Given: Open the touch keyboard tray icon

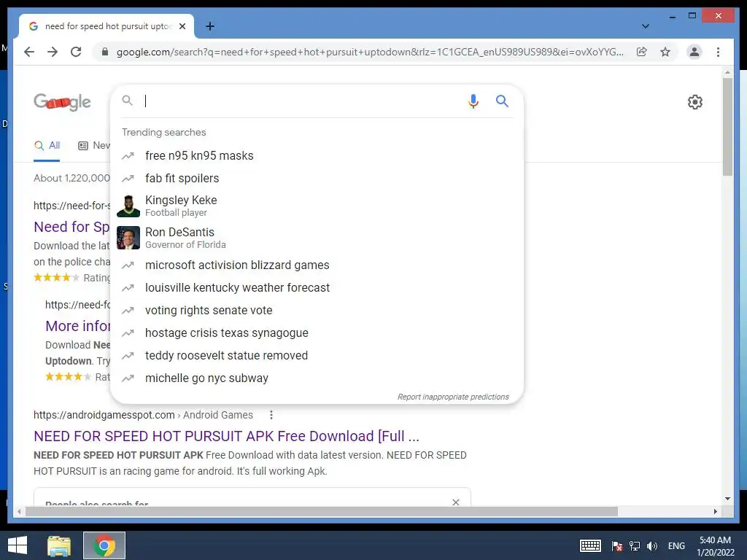Looking at the screenshot, I should (590, 545).
